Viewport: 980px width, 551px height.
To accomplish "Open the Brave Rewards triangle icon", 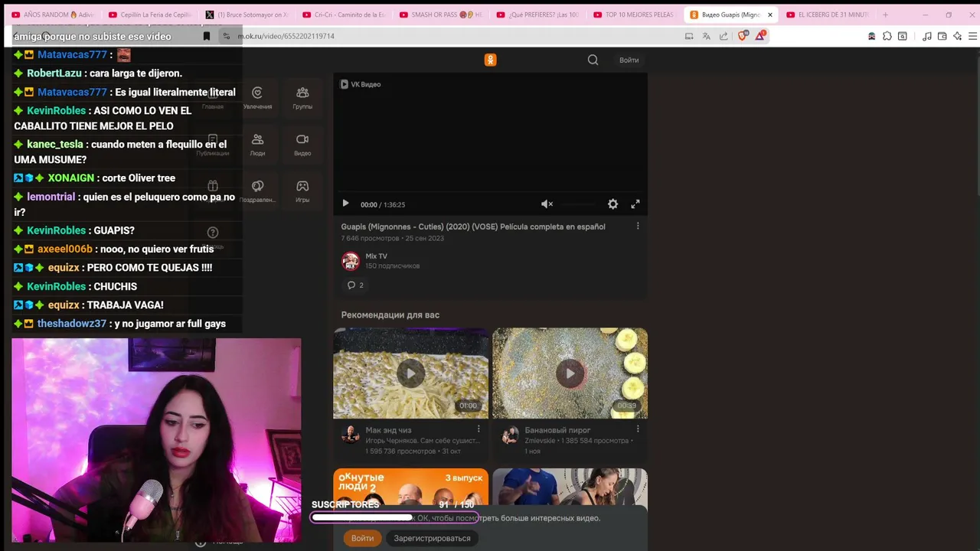I will tap(760, 36).
